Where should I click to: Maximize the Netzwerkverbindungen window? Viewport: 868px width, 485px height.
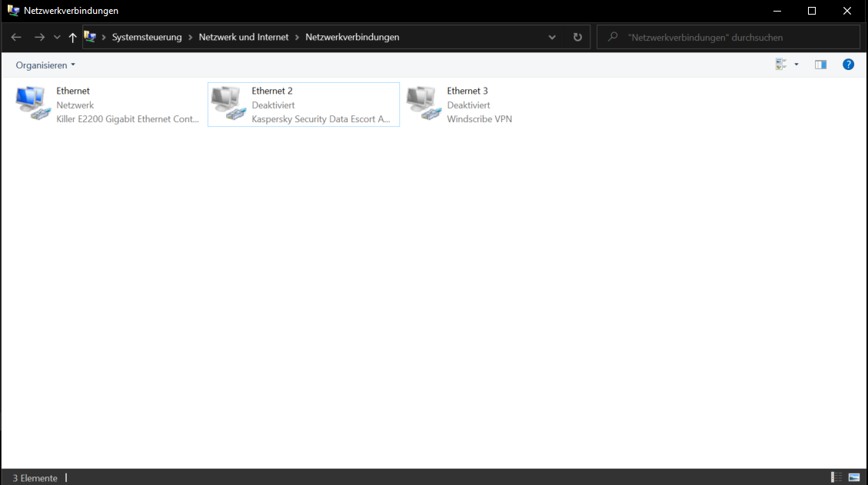[x=812, y=11]
